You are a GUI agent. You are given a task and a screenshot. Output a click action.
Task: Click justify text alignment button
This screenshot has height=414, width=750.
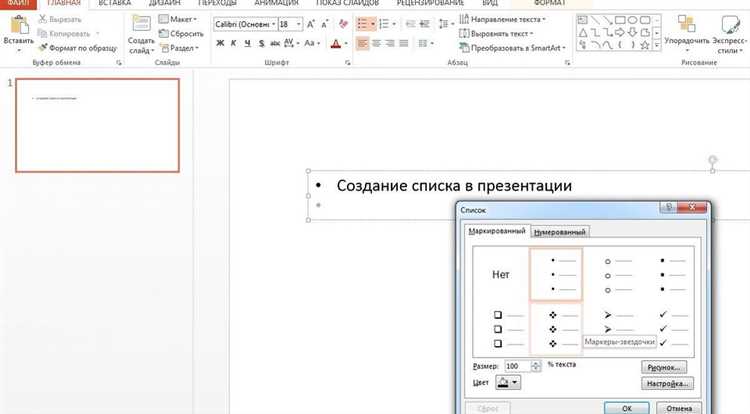pyautogui.click(x=404, y=44)
